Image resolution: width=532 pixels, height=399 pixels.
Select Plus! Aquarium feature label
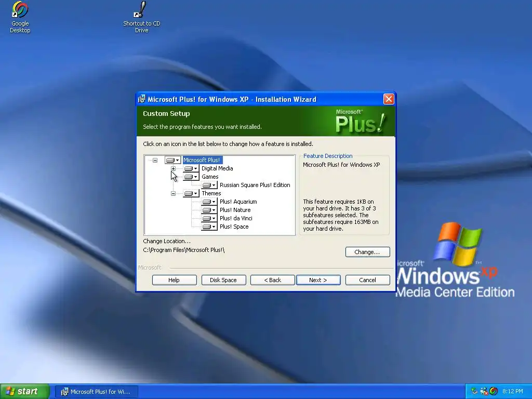click(238, 202)
